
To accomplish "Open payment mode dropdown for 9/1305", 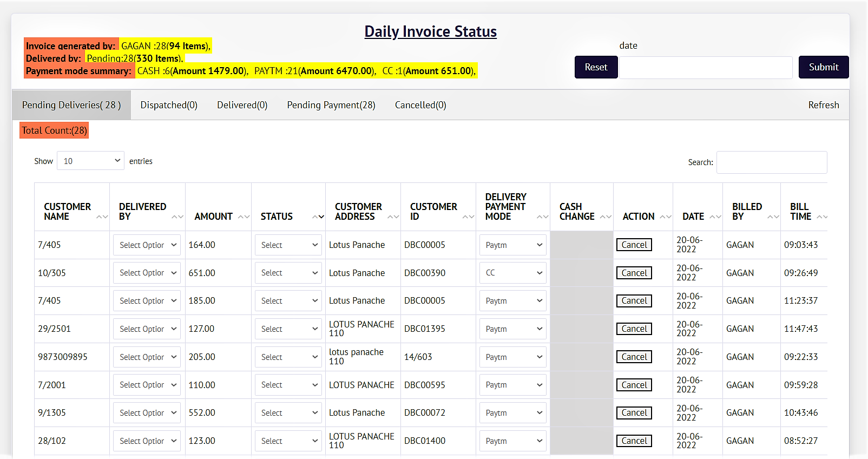I will (512, 413).
